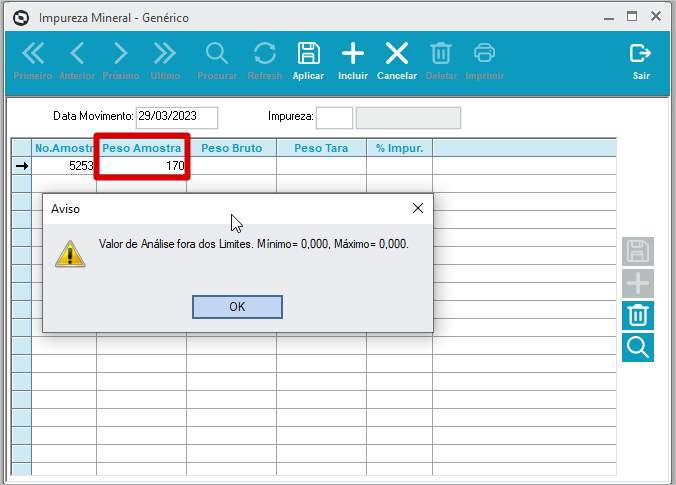
Task: Cancel editing with Cancelar
Action: [397, 61]
